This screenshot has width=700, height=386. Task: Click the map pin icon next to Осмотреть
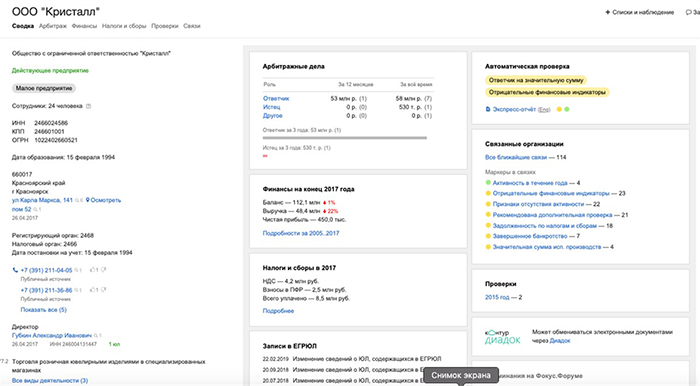point(88,200)
